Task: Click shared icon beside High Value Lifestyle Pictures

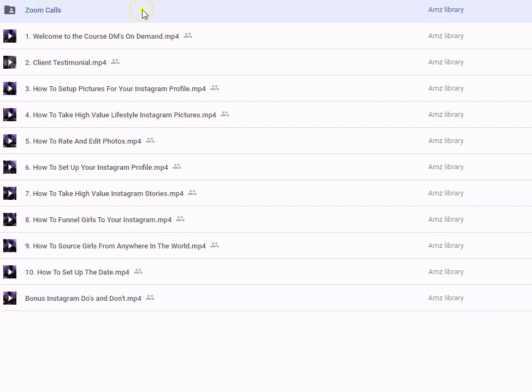Action: (x=225, y=114)
